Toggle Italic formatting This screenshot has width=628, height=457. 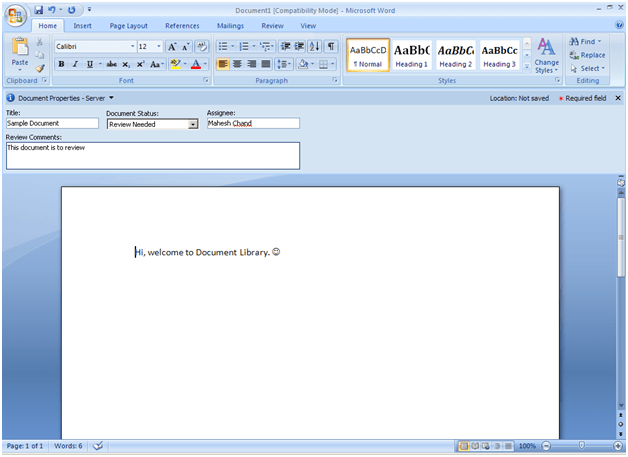75,64
